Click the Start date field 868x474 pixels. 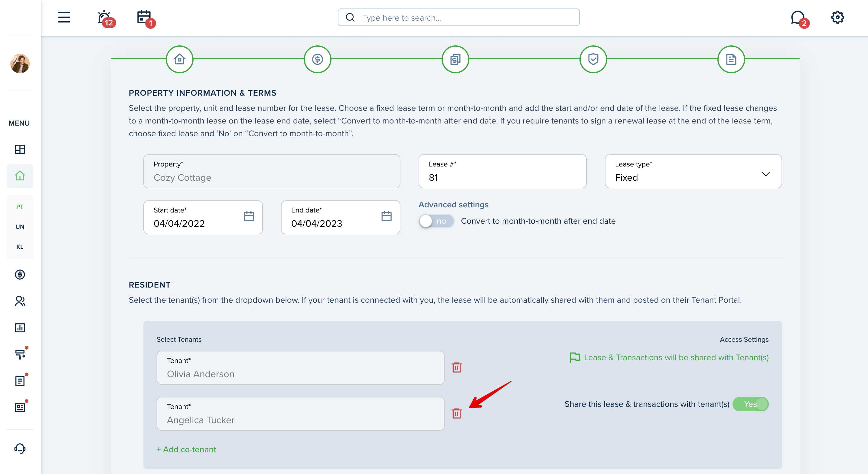tap(203, 217)
